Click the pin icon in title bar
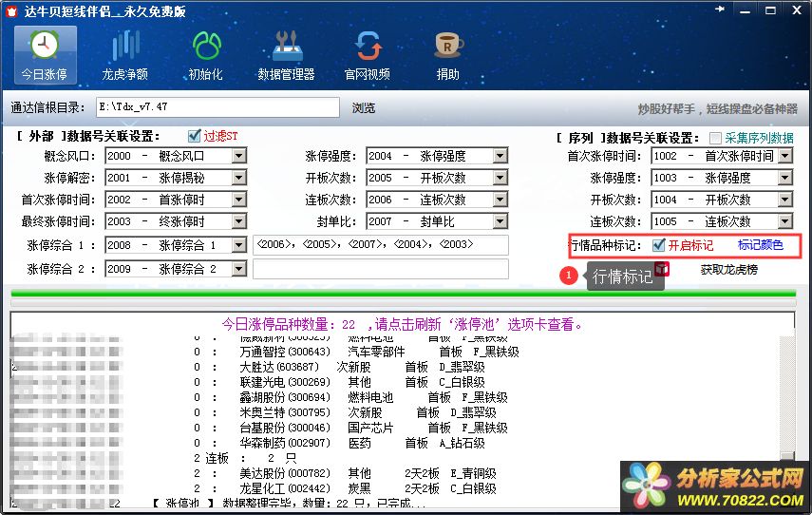The image size is (812, 515). coord(720,10)
